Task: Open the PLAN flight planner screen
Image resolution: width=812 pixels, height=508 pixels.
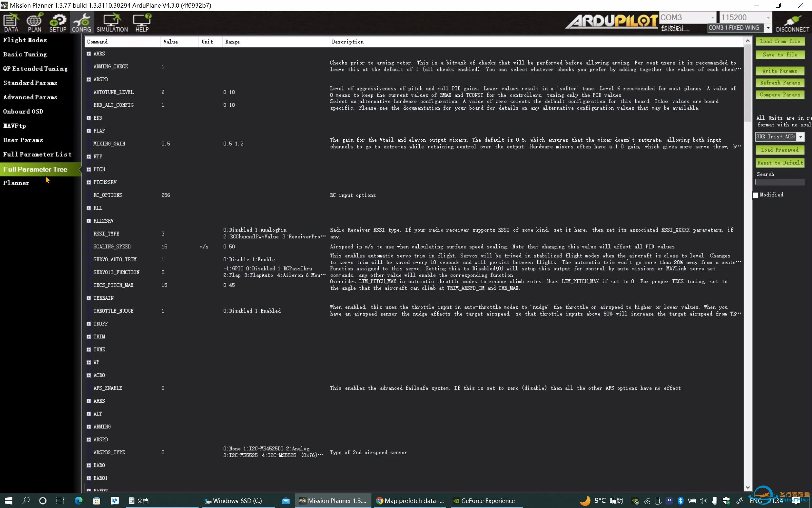Action: pyautogui.click(x=35, y=23)
